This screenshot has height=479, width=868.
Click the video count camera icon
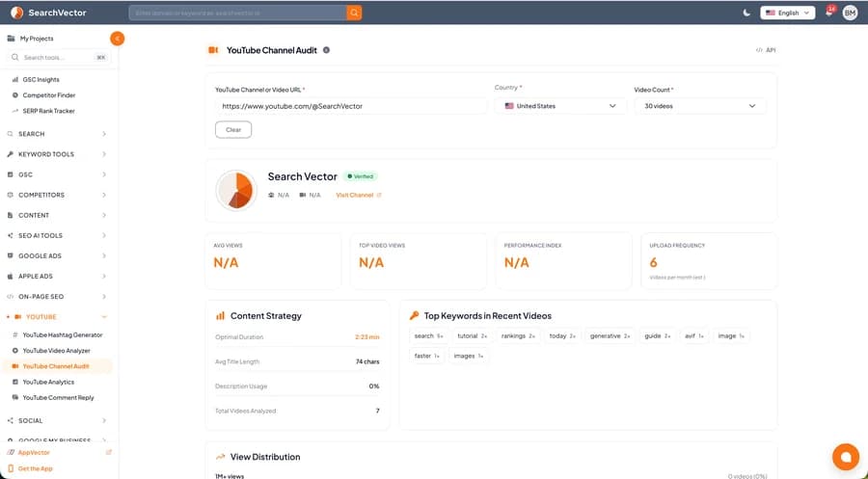302,196
